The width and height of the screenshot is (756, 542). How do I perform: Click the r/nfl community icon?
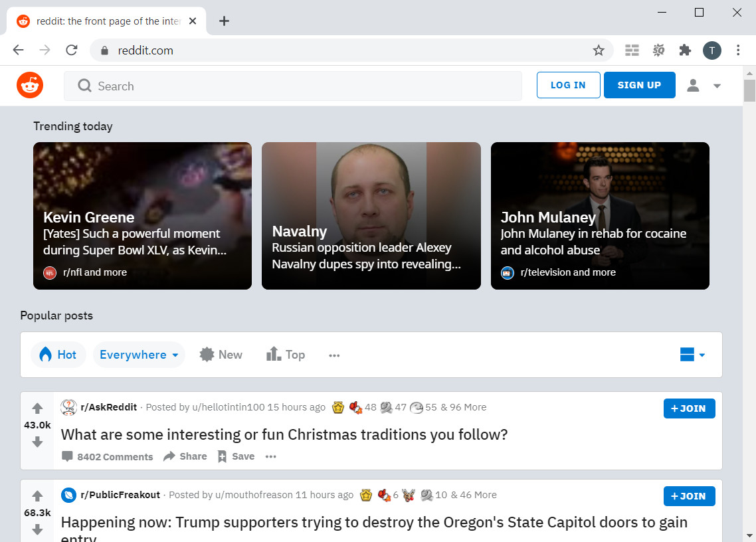coord(50,272)
